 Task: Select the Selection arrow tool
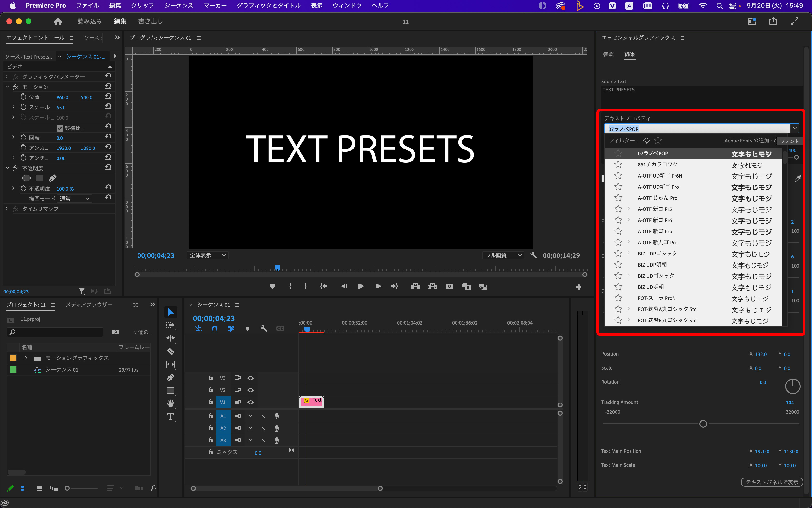click(x=170, y=312)
